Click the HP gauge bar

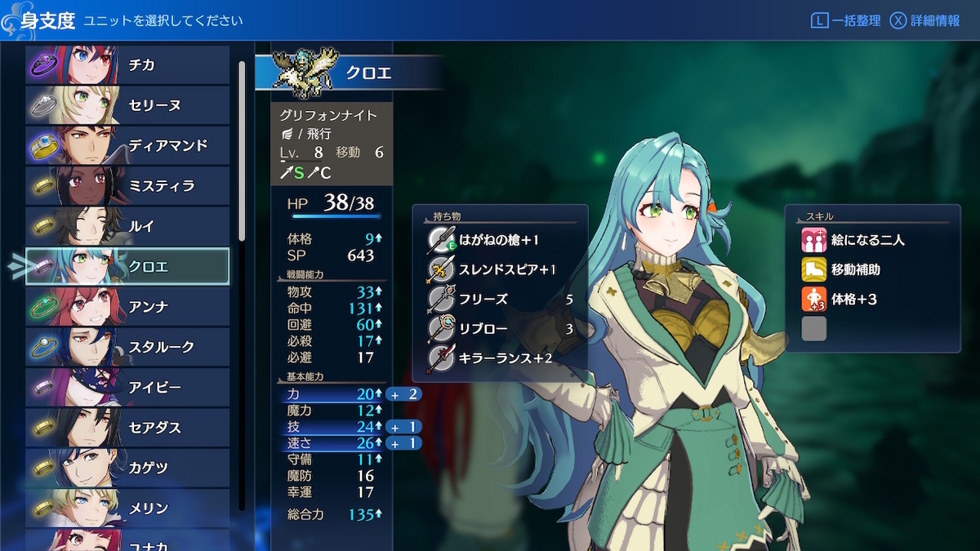[336, 216]
